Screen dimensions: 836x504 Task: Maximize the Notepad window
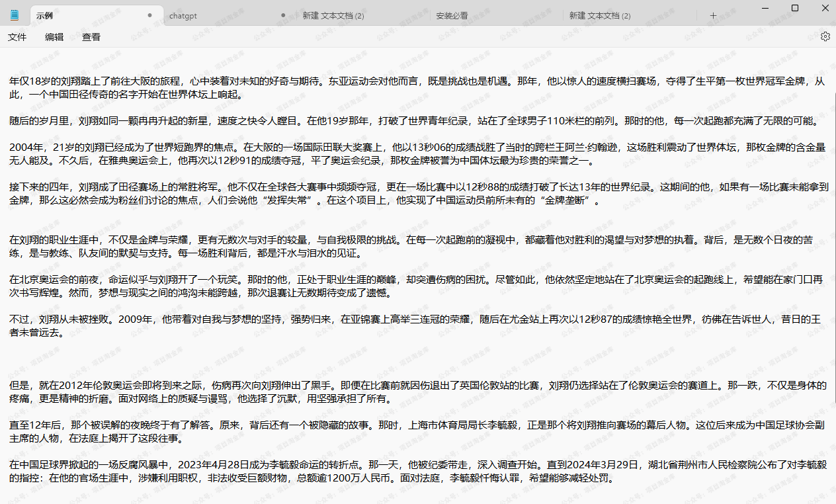pos(795,8)
